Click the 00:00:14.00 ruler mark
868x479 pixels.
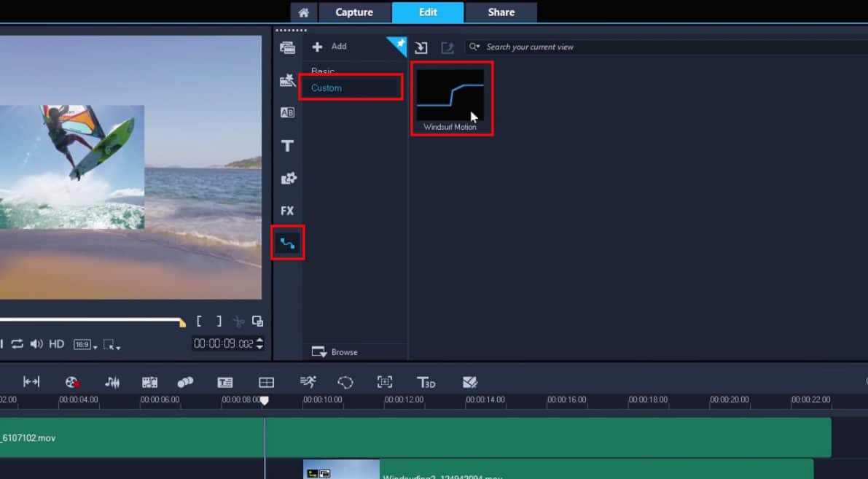coord(485,400)
